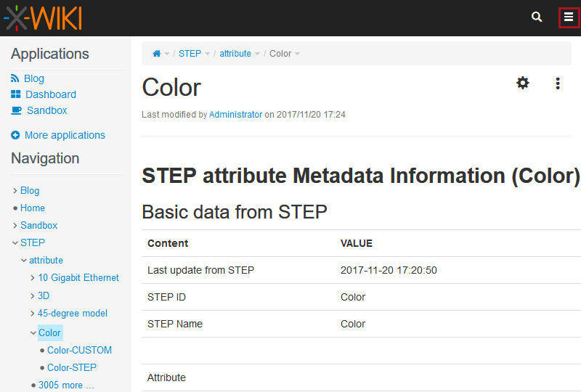Click the 3005 more pages link

point(68,385)
